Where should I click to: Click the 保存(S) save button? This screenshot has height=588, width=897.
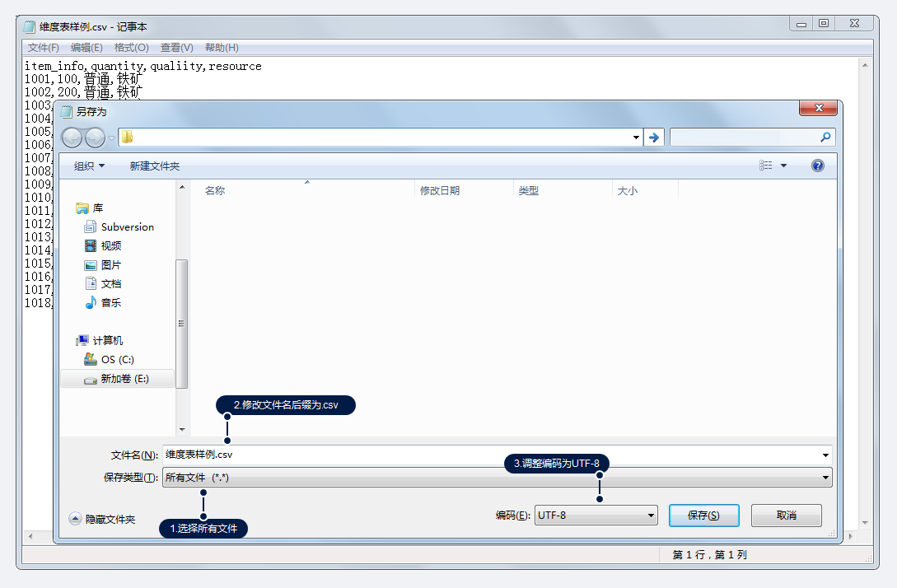click(703, 516)
